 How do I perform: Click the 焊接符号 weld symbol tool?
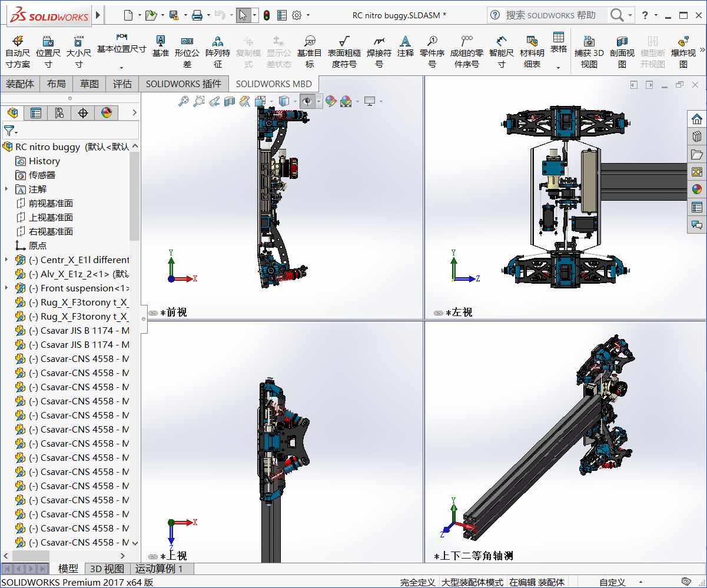379,51
